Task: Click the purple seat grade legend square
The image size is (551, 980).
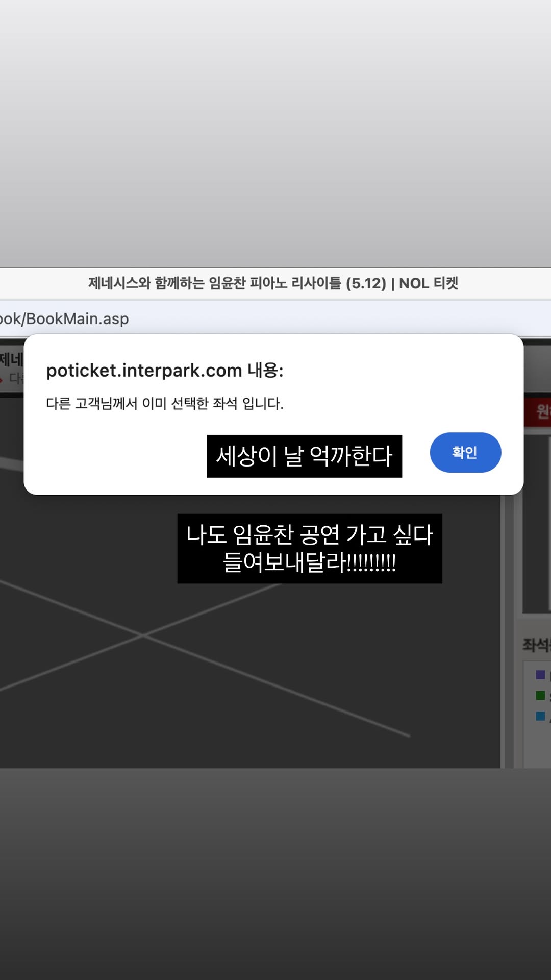Action: click(540, 675)
